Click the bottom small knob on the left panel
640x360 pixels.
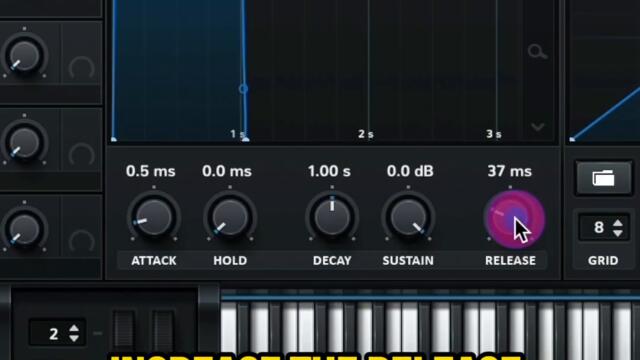tap(24, 229)
